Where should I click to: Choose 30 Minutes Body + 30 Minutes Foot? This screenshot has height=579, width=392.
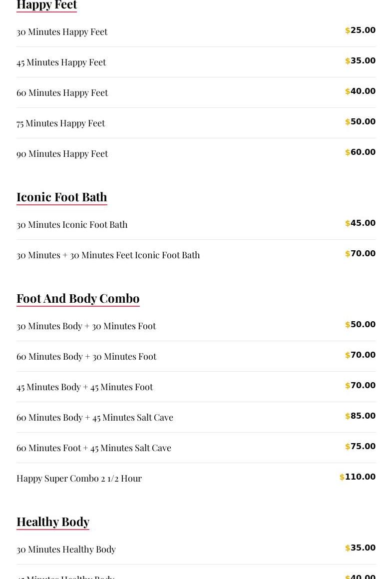click(x=86, y=326)
